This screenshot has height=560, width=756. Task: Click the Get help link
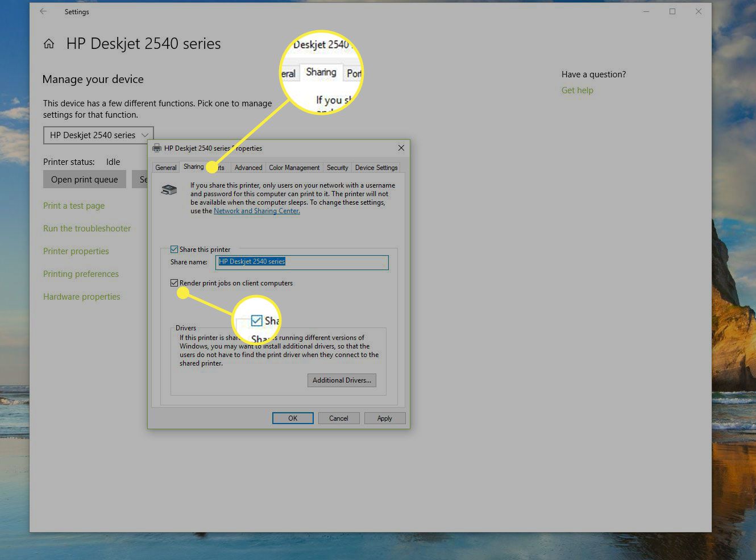click(577, 90)
